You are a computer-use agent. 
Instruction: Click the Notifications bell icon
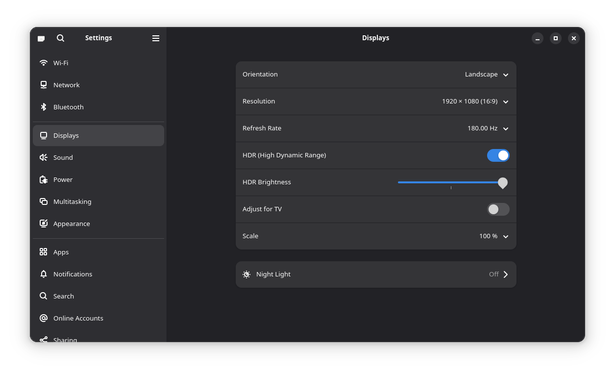[44, 274]
